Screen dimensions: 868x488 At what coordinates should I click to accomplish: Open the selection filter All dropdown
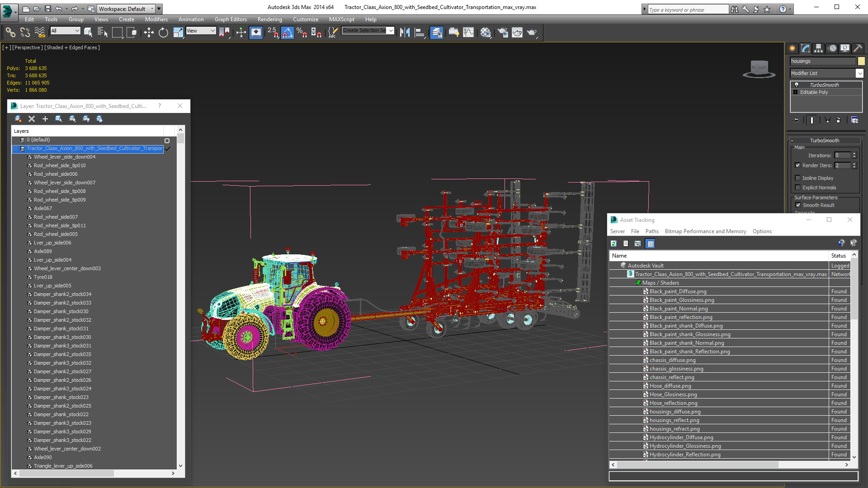click(66, 31)
